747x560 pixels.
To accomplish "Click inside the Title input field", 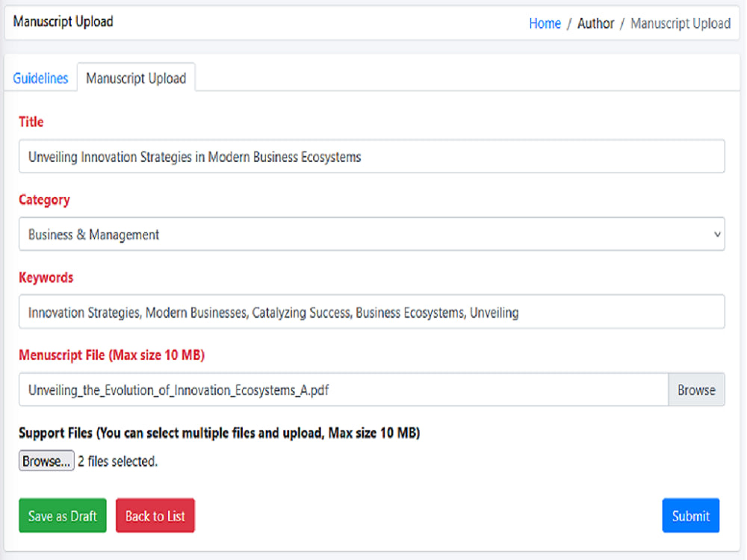I will (x=373, y=156).
